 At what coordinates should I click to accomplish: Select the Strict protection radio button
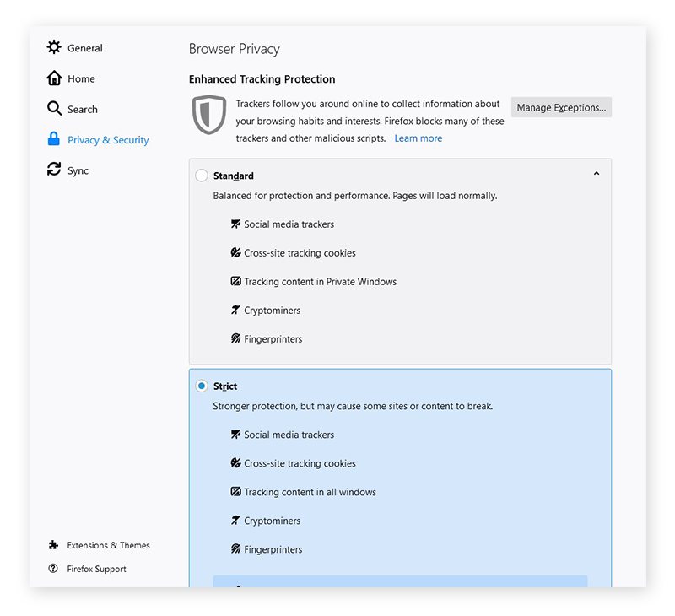pyautogui.click(x=201, y=386)
